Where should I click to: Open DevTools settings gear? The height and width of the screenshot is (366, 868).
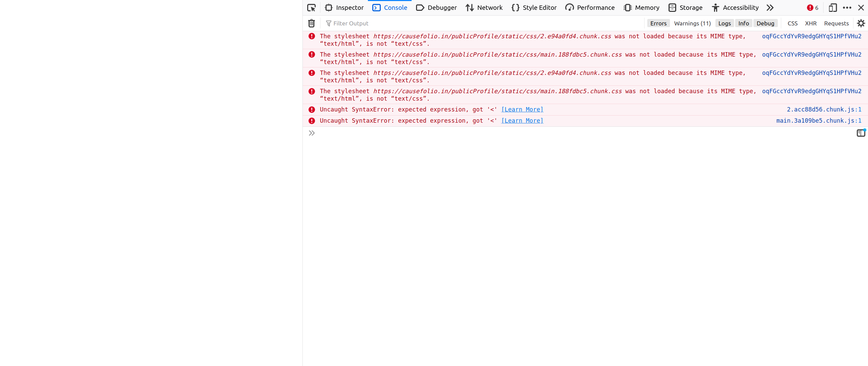[x=861, y=23]
